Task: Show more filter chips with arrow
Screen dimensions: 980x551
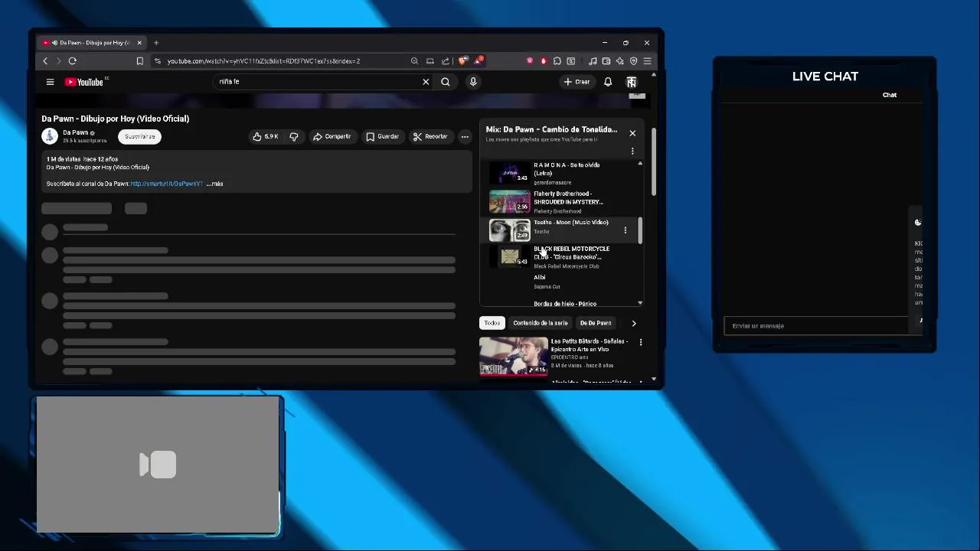Action: tap(634, 323)
